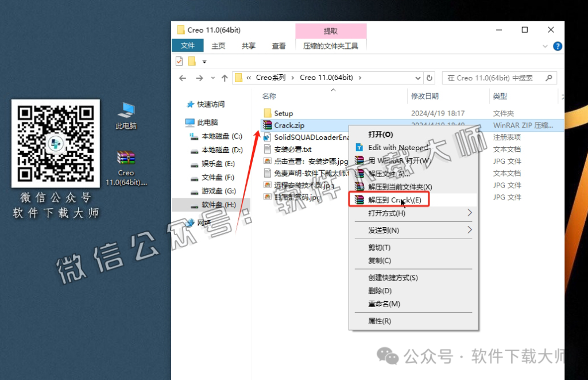Expand the 打开方式(H) submenu
The height and width of the screenshot is (380, 588).
[413, 213]
